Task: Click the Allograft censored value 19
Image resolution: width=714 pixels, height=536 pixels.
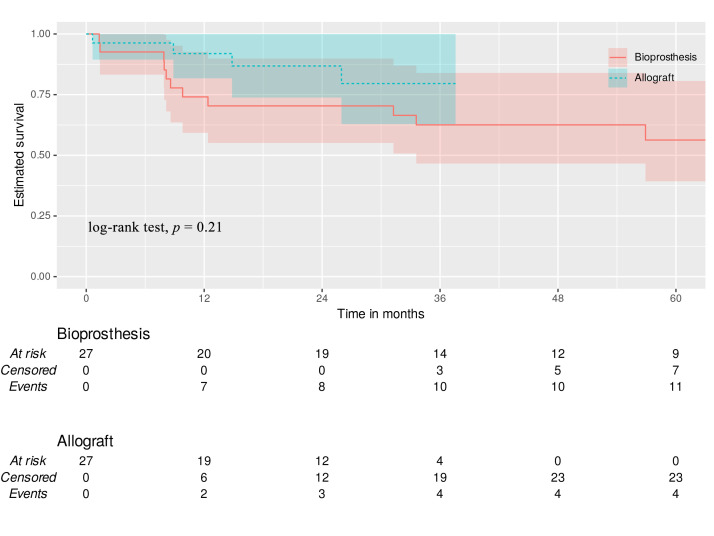Action: pos(440,476)
